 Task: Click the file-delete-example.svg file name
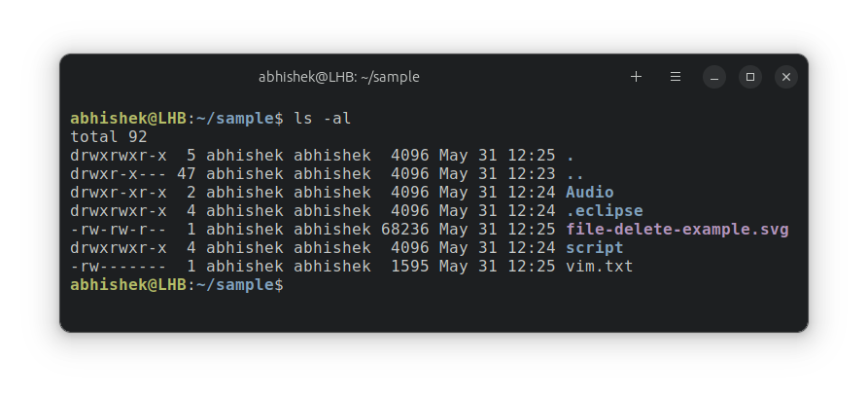click(677, 230)
